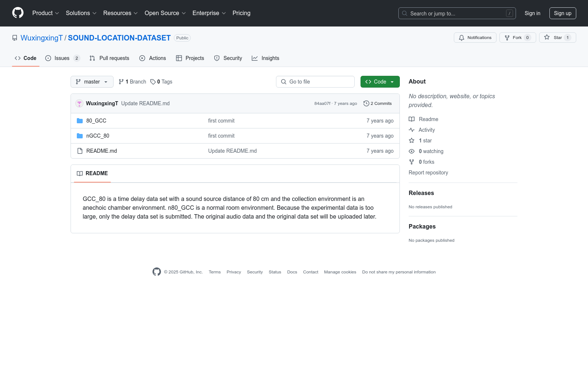Click the repository icon beside WuxingxingT
Image resolution: width=588 pixels, height=368 pixels.
tap(15, 38)
